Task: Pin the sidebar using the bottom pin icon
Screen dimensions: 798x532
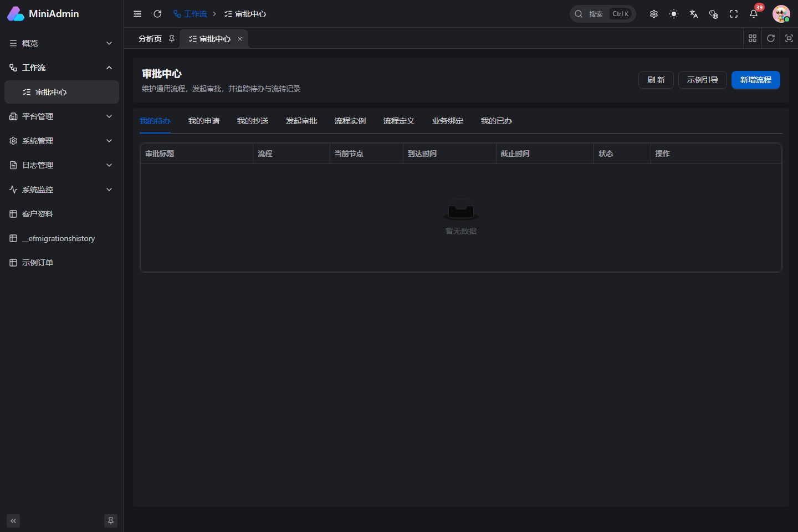Action: (111, 521)
